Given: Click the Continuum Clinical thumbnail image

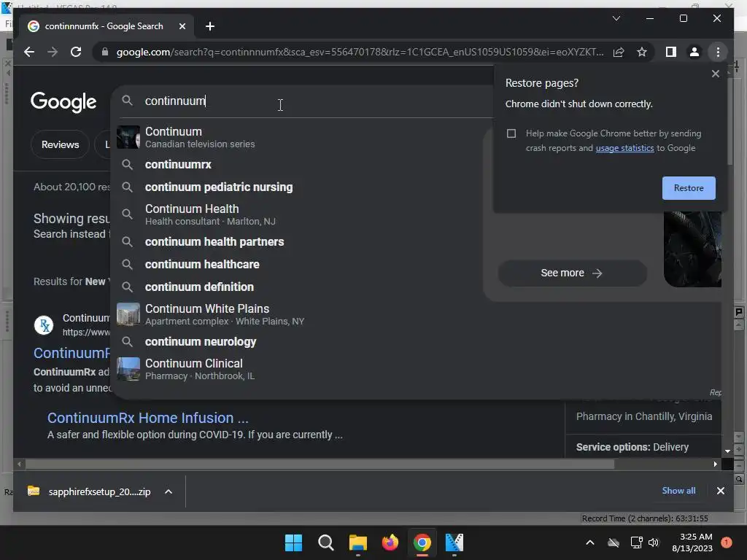Looking at the screenshot, I should [128, 369].
